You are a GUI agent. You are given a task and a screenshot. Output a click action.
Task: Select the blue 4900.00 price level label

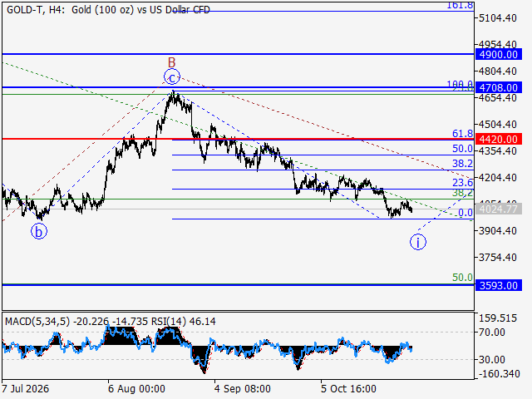point(499,54)
